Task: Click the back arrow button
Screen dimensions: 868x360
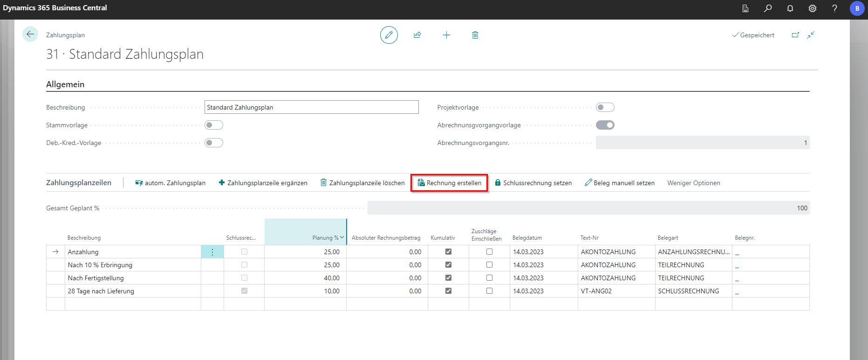Action: click(30, 35)
